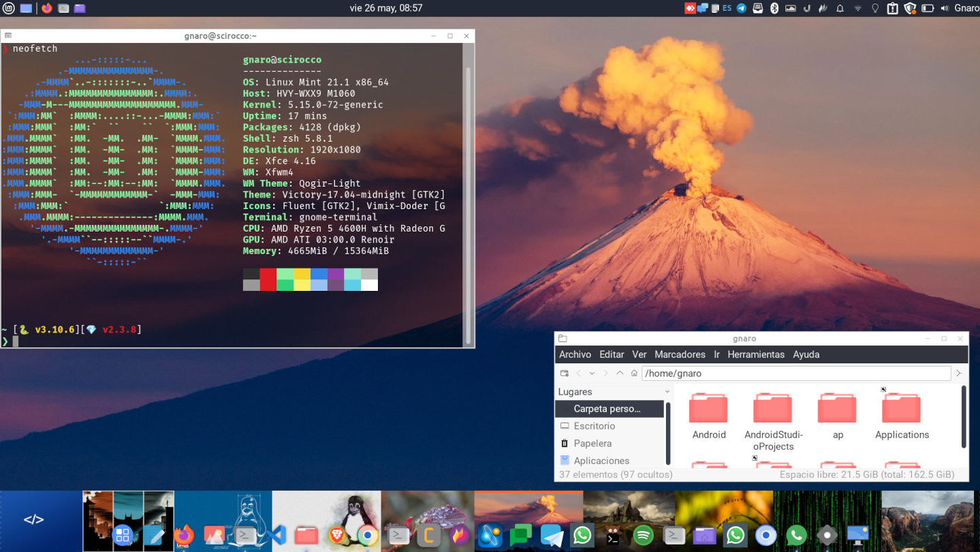
Task: Select Papelera in the places sidebar
Action: point(592,443)
